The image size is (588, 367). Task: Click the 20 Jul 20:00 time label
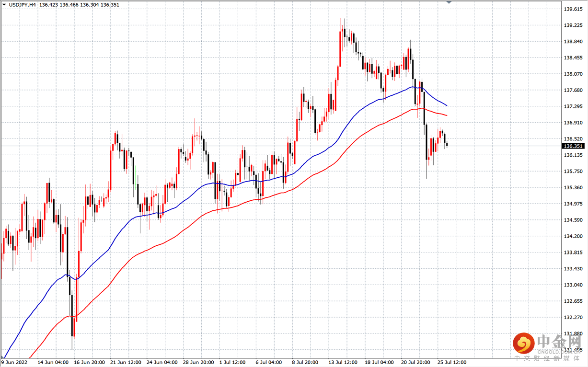416,363
